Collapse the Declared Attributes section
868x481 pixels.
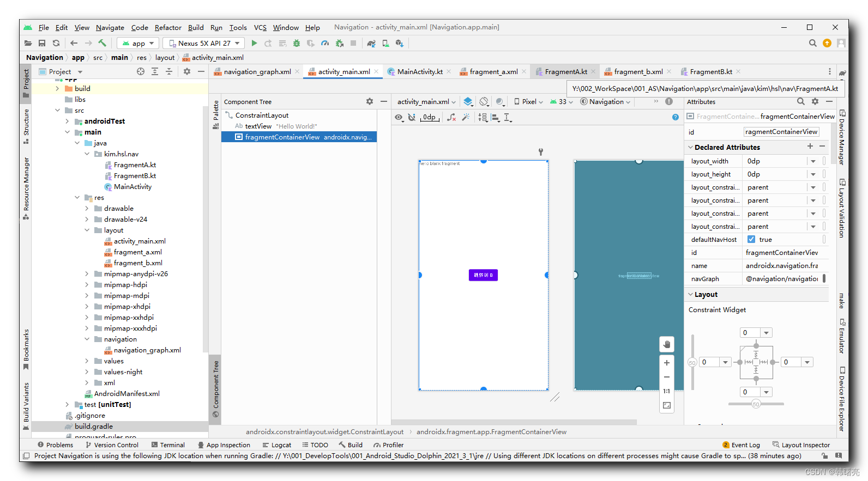pos(691,147)
